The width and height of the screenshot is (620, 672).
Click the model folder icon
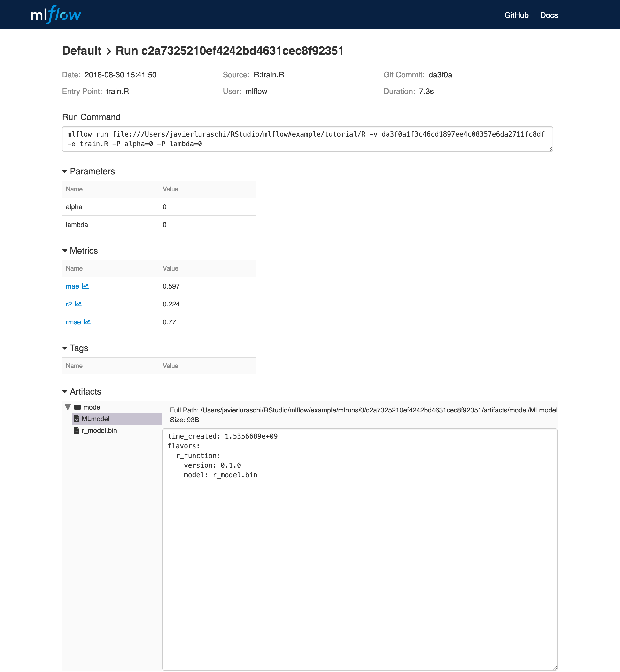pyautogui.click(x=77, y=407)
